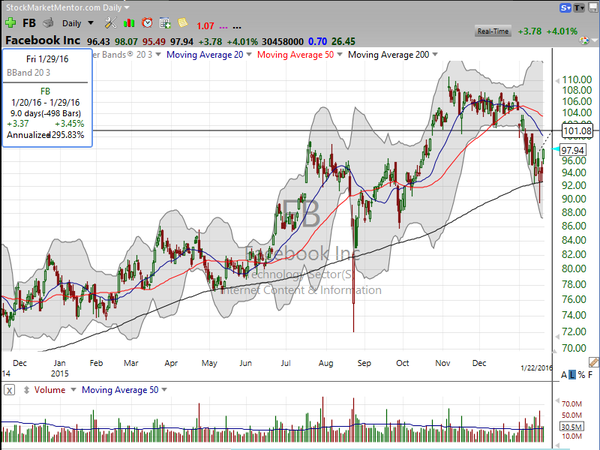Image resolution: width=600 pixels, height=450 pixels.
Task: Click the 9.0 days(-498 Bars) text
Action: (46, 113)
